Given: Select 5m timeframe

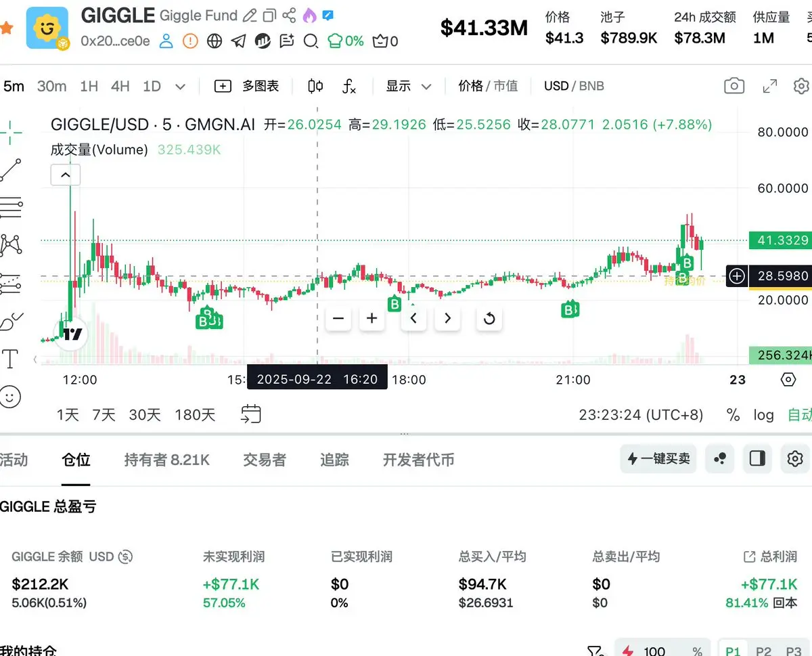Looking at the screenshot, I should pos(14,86).
